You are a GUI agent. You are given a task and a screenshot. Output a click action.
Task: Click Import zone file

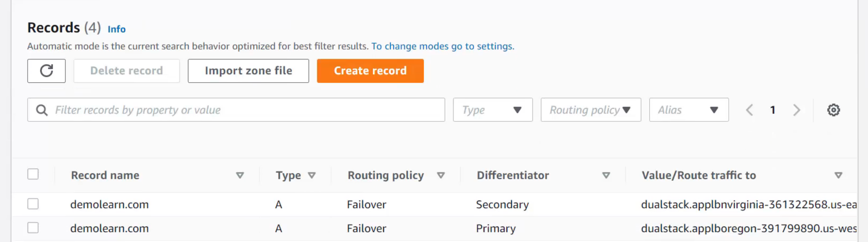248,71
